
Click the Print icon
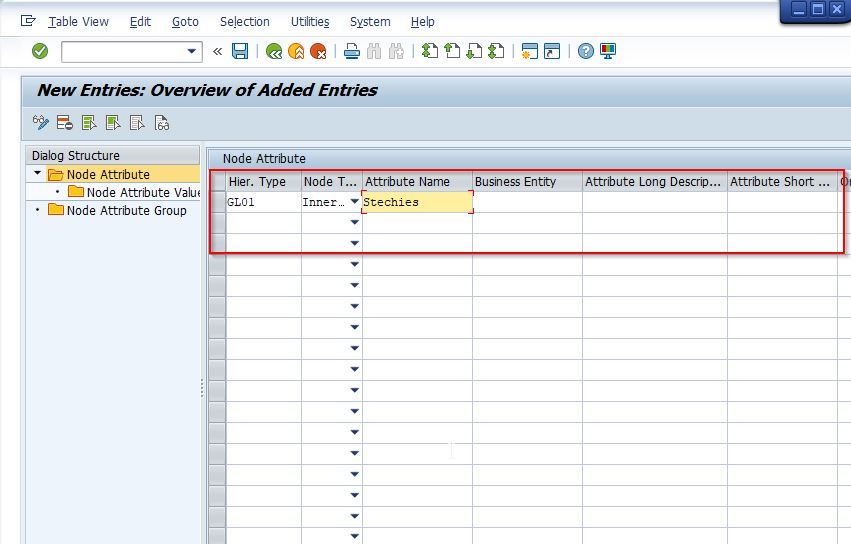pyautogui.click(x=352, y=52)
